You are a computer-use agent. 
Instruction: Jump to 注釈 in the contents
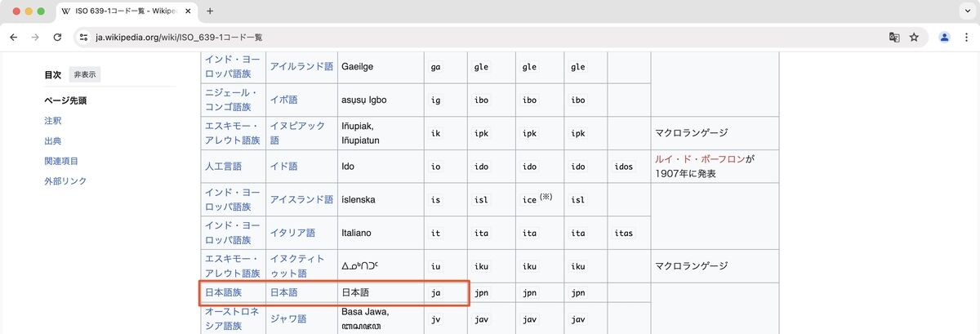[x=53, y=121]
